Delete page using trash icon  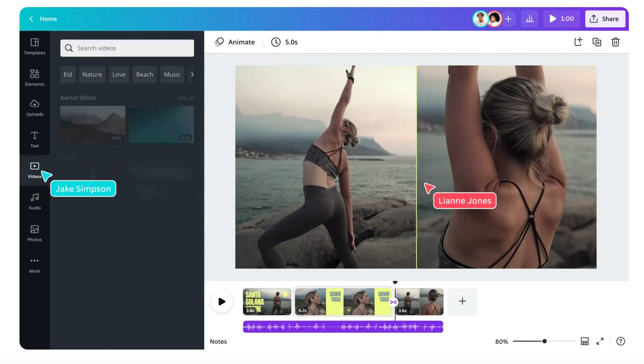(615, 42)
